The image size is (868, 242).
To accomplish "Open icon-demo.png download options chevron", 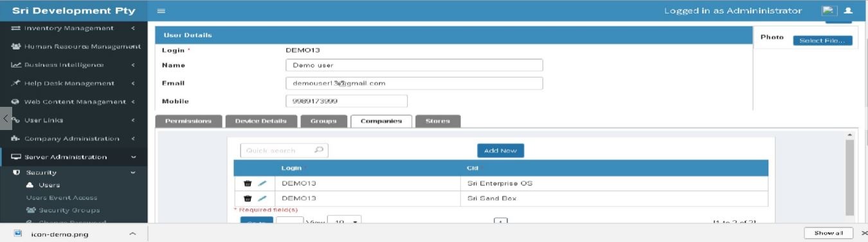I will point(133,234).
